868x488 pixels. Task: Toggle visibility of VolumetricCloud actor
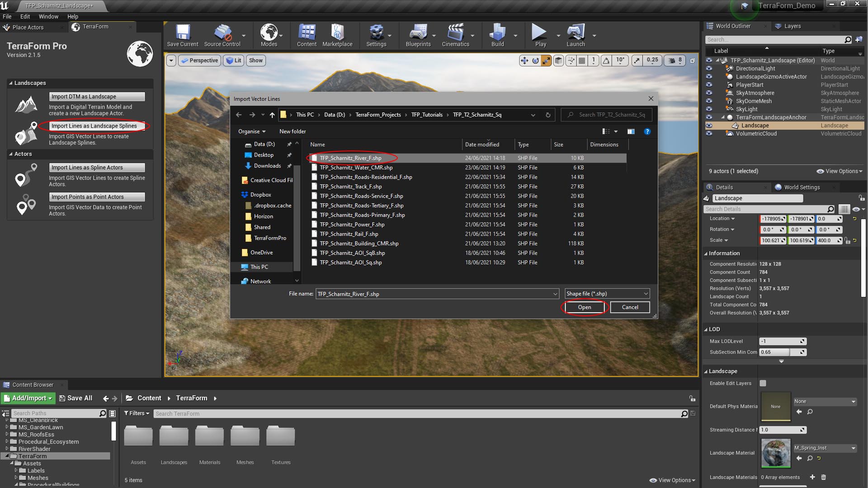point(709,134)
